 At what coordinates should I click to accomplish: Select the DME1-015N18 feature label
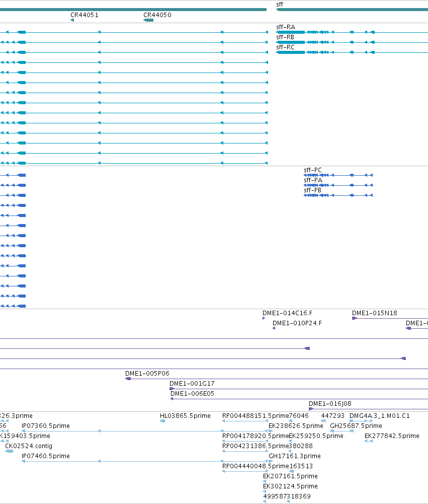tap(375, 313)
